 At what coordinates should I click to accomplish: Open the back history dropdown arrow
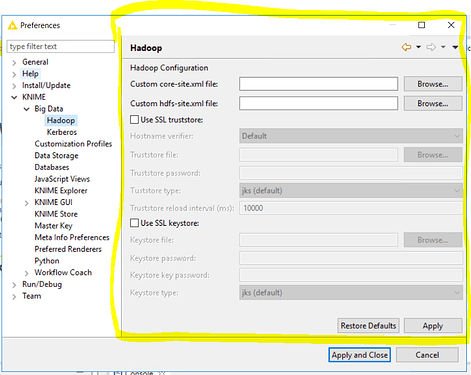(x=418, y=47)
